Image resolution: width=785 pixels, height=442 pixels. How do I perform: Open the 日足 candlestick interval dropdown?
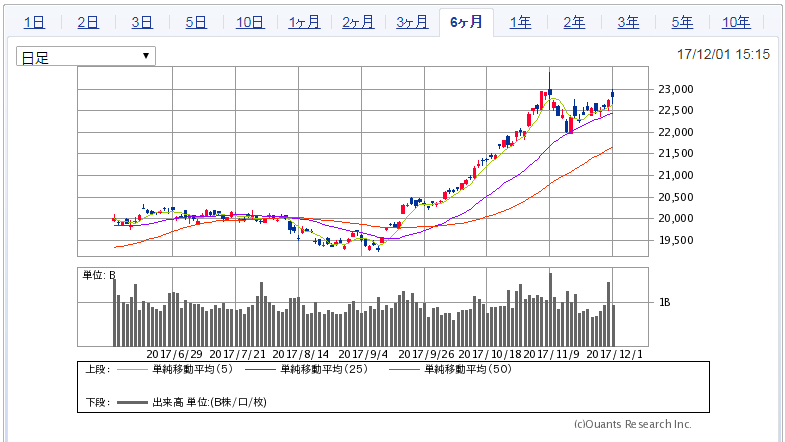tap(86, 56)
